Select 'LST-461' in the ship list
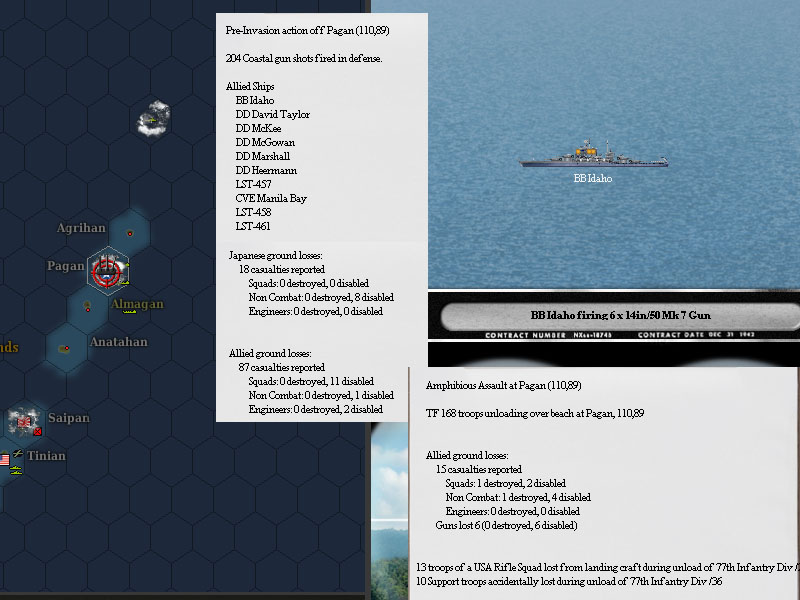800x600 pixels. (x=253, y=226)
